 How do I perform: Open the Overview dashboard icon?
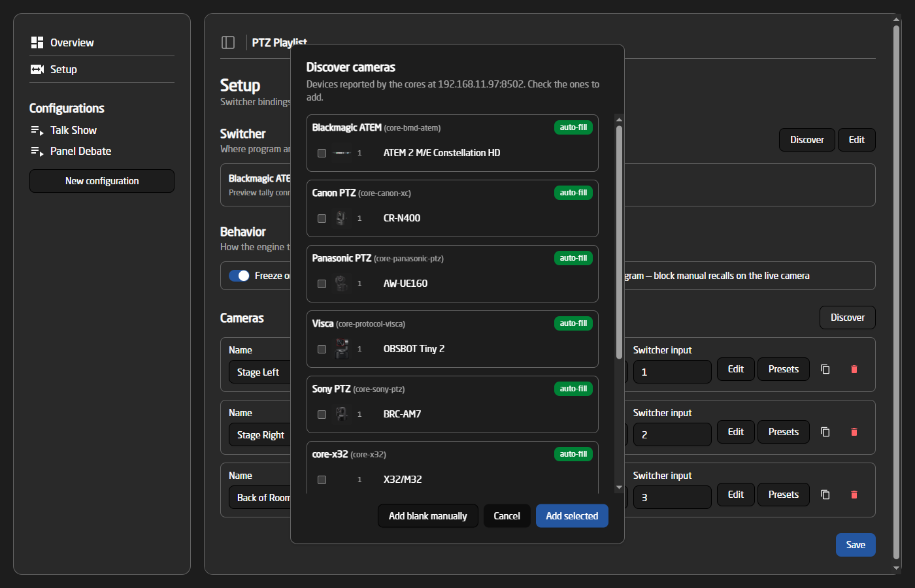(37, 42)
